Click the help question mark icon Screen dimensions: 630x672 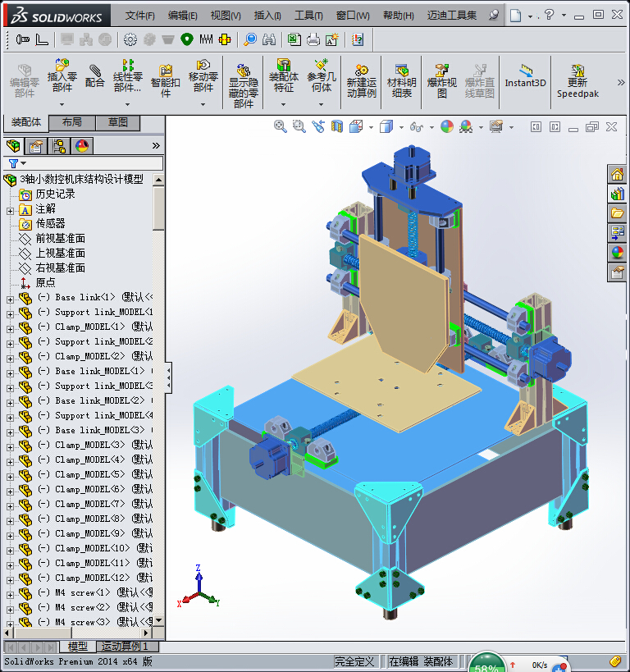click(x=550, y=15)
